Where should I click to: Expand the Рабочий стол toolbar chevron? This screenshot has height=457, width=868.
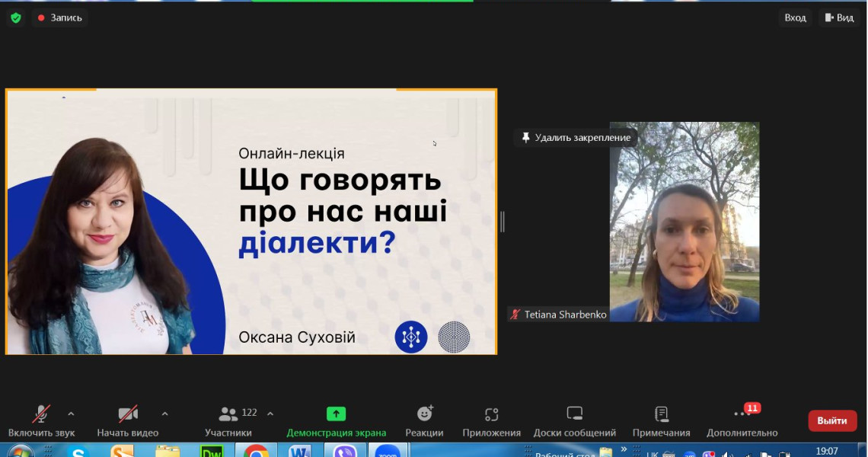[624, 449]
